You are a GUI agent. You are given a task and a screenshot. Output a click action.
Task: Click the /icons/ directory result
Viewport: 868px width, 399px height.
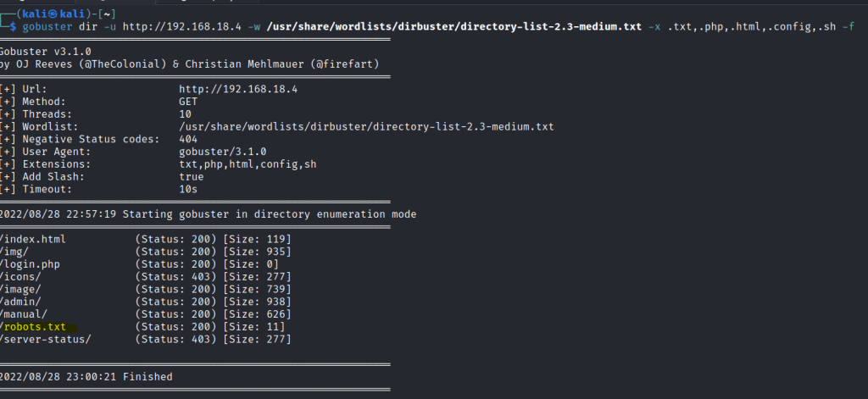[21, 277]
